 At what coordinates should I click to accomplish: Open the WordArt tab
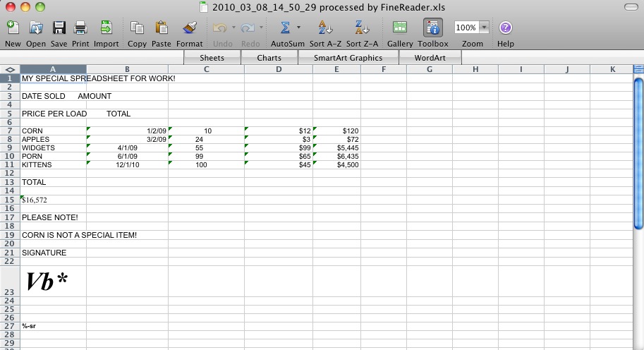pyautogui.click(x=430, y=58)
